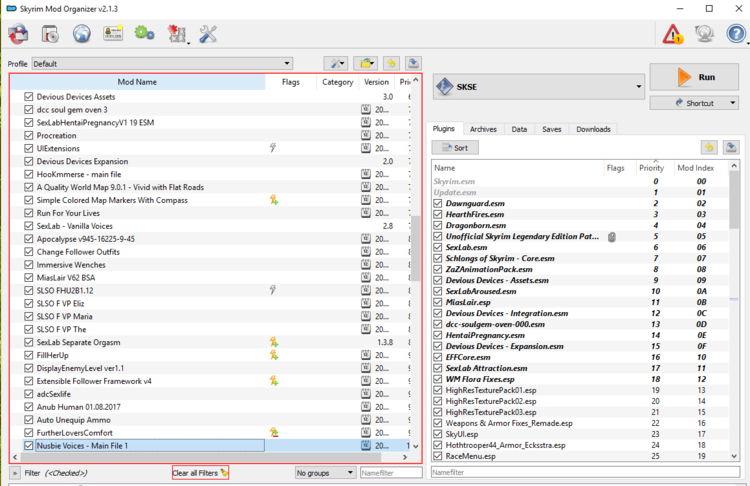
Task: Switch to the Plugins tab
Action: [x=444, y=129]
